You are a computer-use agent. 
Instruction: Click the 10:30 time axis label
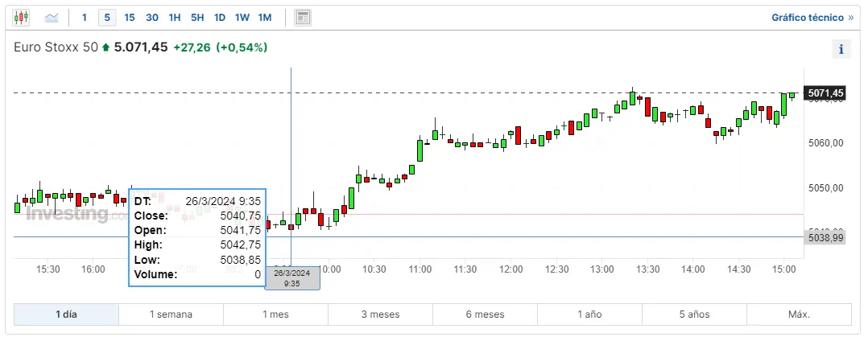pyautogui.click(x=374, y=269)
